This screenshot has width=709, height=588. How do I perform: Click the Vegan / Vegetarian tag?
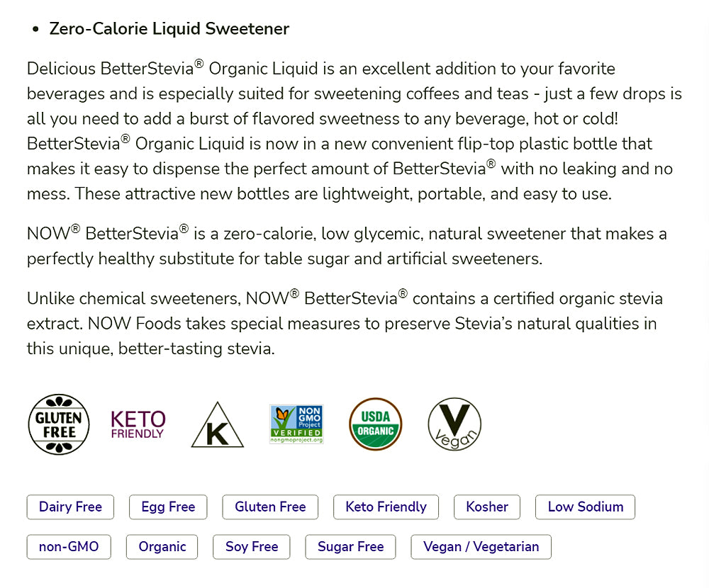[x=481, y=546]
